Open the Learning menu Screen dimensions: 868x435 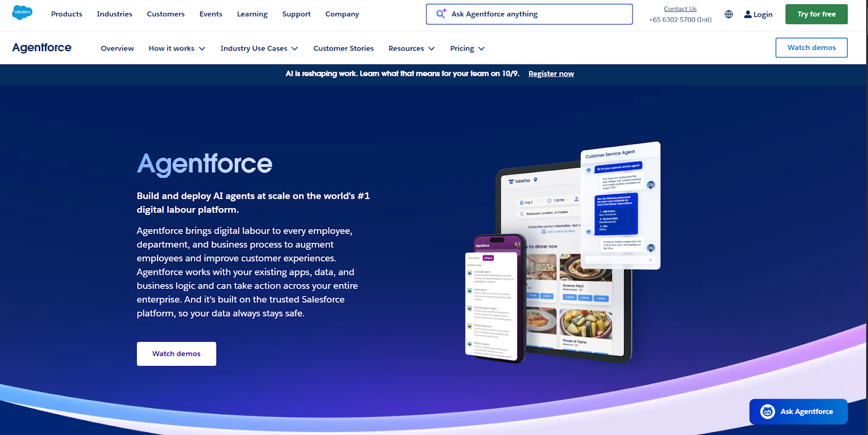tap(252, 14)
